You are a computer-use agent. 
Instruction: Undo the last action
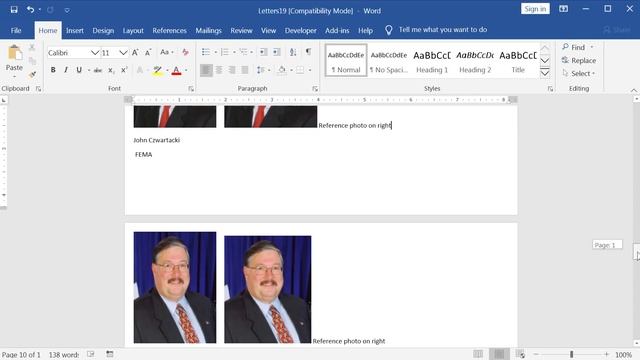click(30, 9)
